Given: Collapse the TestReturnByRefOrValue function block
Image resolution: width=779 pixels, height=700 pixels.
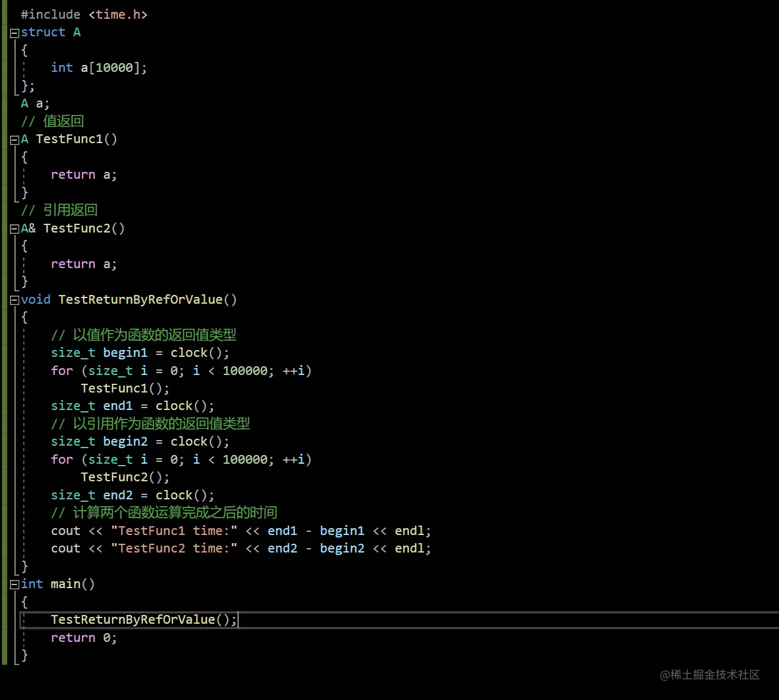Looking at the screenshot, I should 14,301.
